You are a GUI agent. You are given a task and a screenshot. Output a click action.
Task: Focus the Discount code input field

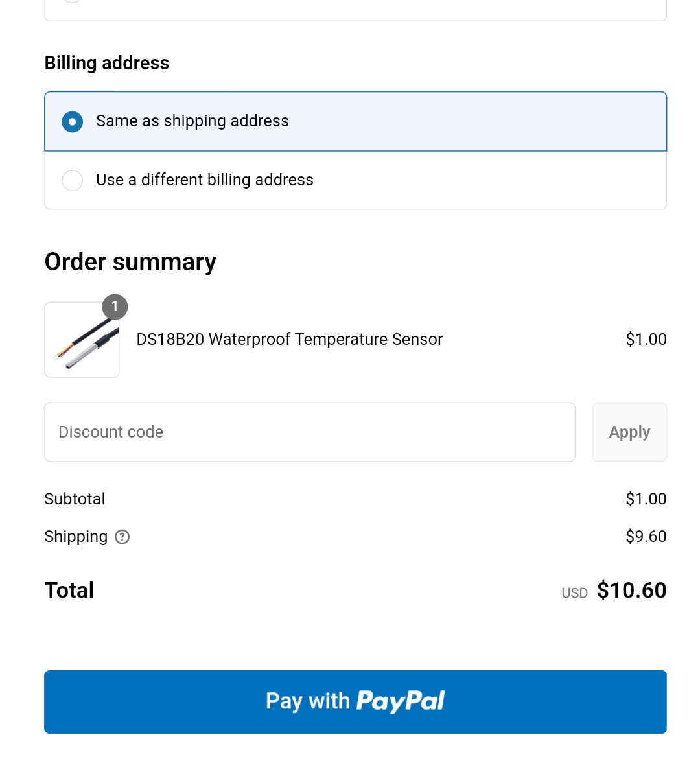[x=309, y=432]
